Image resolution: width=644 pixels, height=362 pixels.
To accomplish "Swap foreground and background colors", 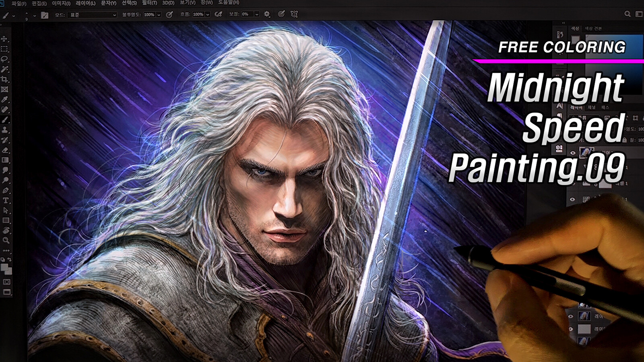I will tap(9, 260).
